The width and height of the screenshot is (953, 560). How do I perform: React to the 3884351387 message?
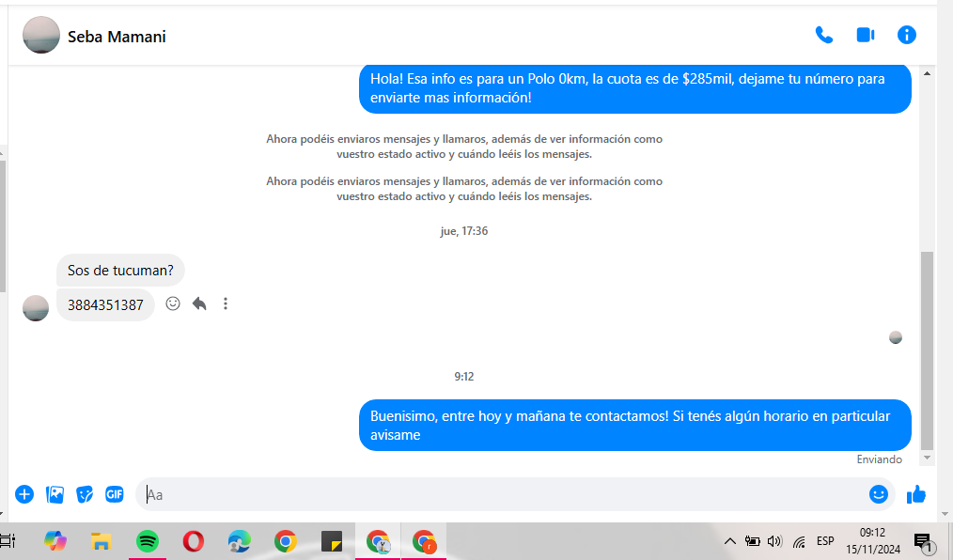(x=173, y=303)
